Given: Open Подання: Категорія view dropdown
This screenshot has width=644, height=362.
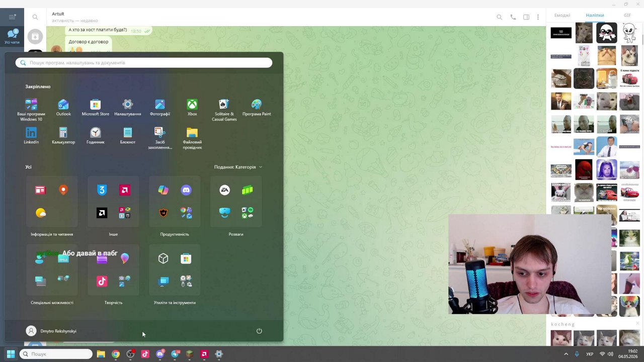Looking at the screenshot, I should (x=238, y=167).
